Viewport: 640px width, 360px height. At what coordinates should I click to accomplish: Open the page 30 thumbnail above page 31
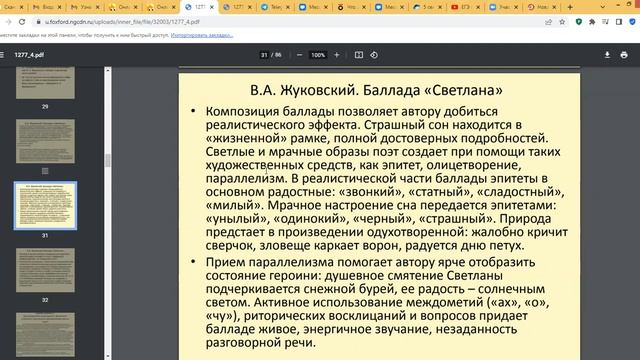pyautogui.click(x=45, y=141)
